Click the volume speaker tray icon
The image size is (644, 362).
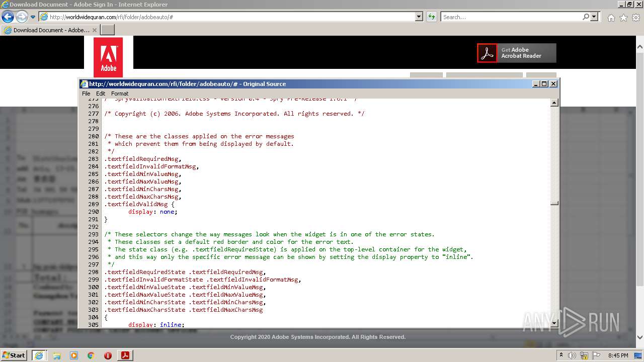tap(572, 355)
